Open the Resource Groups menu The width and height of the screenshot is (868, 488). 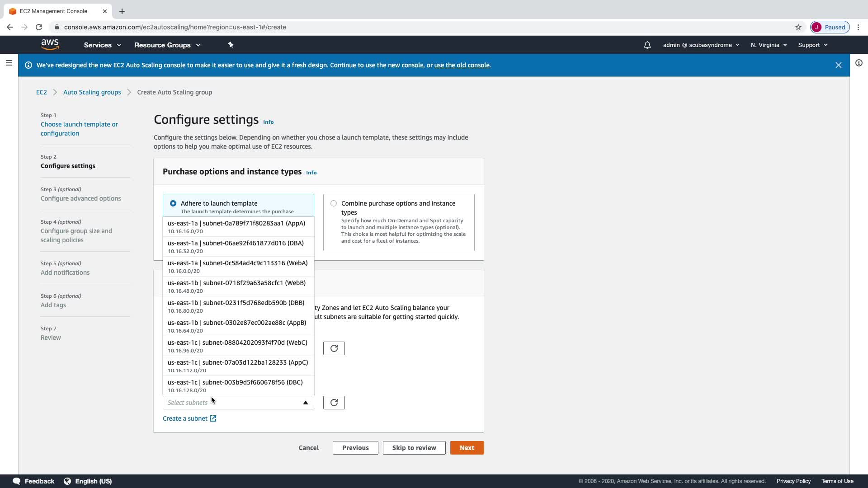point(167,45)
